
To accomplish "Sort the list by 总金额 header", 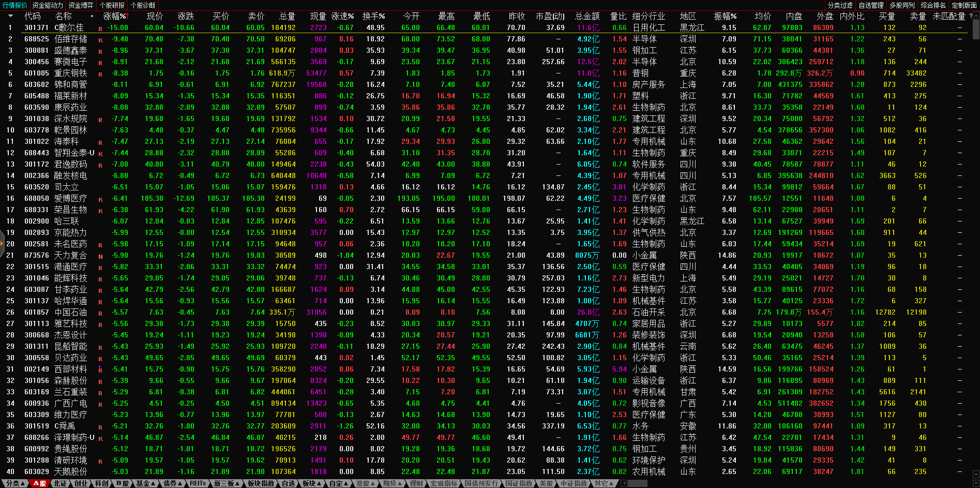I will tap(587, 16).
